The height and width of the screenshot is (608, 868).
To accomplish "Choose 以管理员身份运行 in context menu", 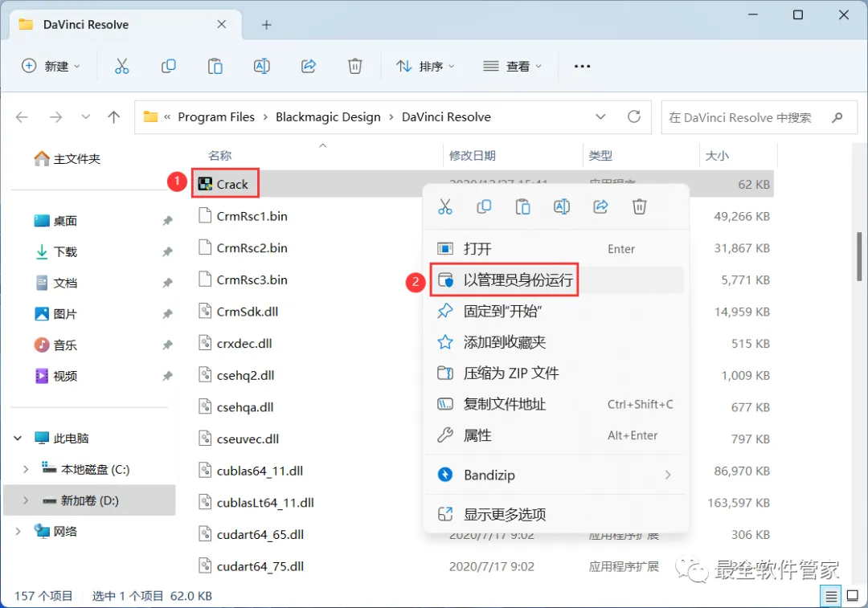I will point(556,280).
